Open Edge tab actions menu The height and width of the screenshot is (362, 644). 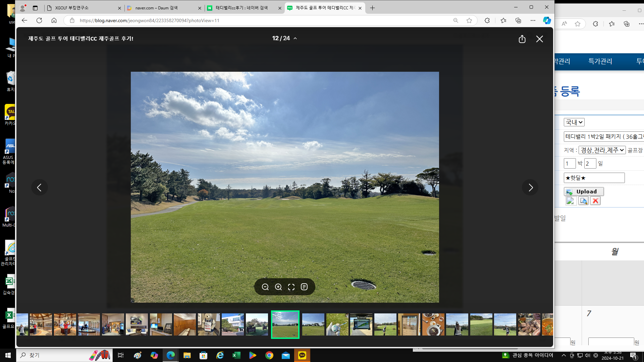(x=35, y=8)
